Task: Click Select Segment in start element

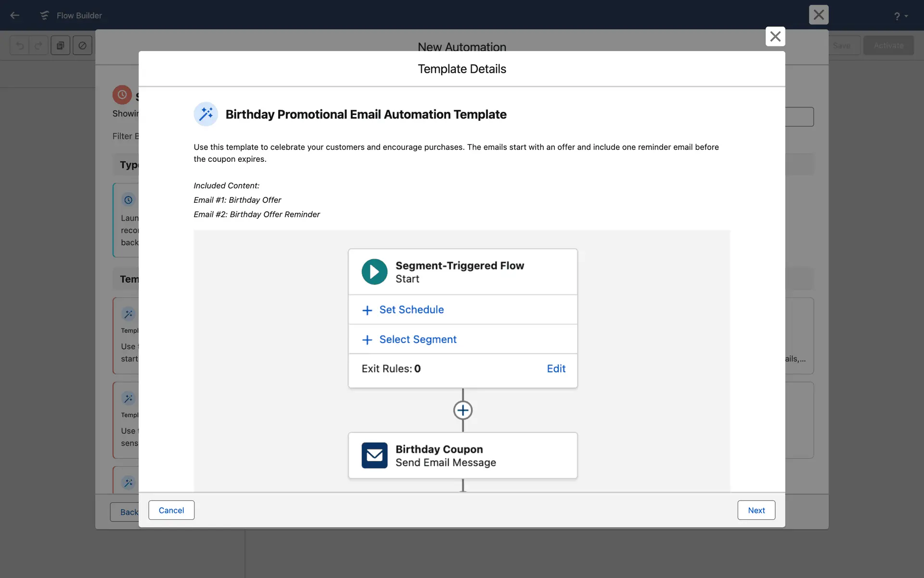Action: 417,340
